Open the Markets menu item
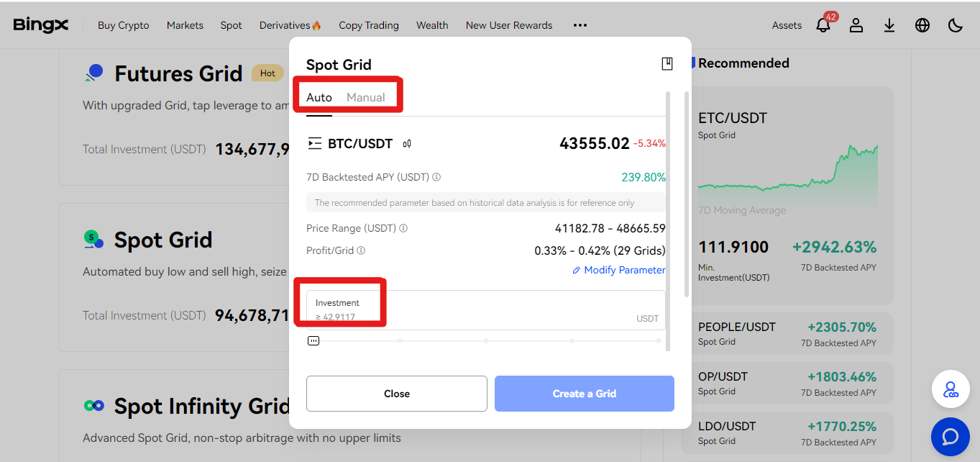The image size is (980, 462). (185, 25)
